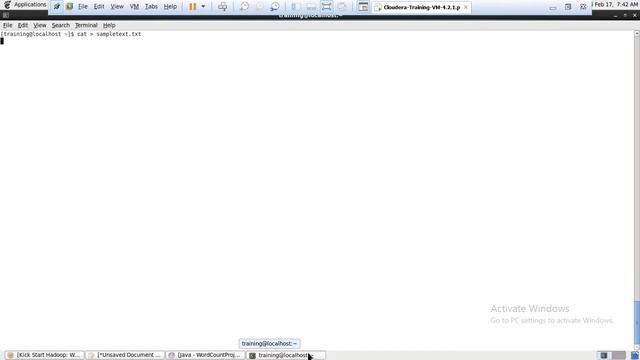Show or hide the library sidebar icon
The height and width of the screenshot is (360, 640).
pyautogui.click(x=296, y=7)
